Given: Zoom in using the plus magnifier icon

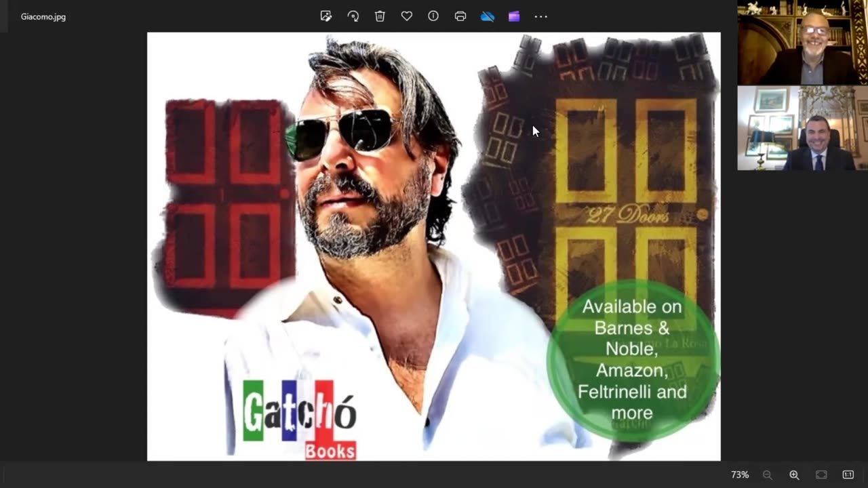Looking at the screenshot, I should click(794, 475).
